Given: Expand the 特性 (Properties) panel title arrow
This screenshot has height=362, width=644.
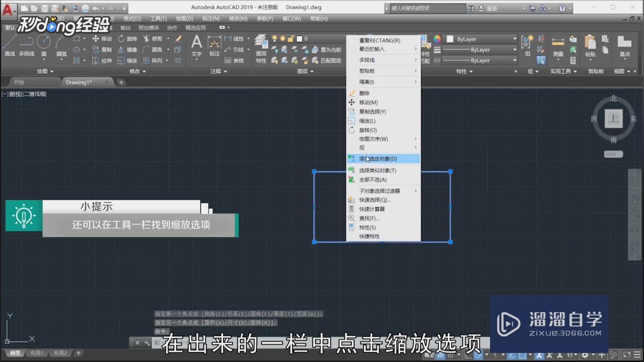Looking at the screenshot, I should click(471, 71).
